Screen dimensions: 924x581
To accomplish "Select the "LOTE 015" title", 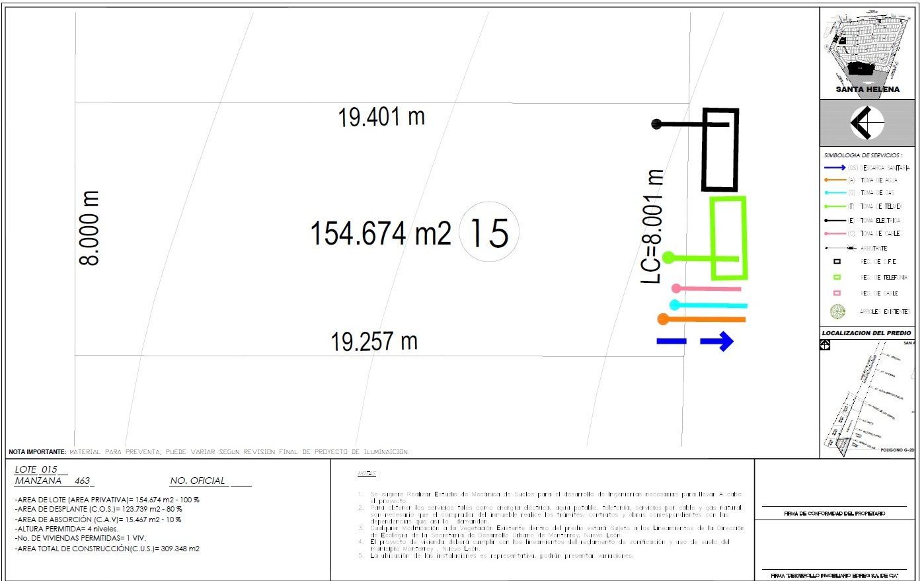I will click(x=36, y=469).
